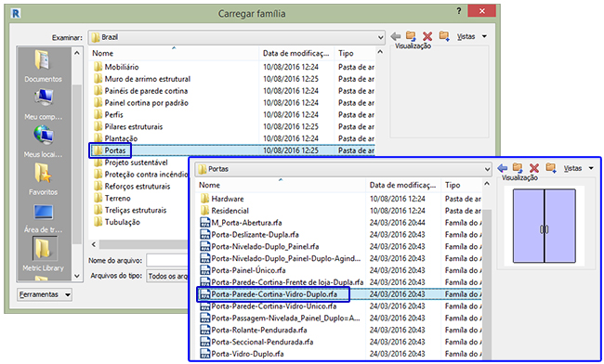Expand the Portas folder path dropdown
This screenshot has width=604, height=364.
[x=487, y=169]
